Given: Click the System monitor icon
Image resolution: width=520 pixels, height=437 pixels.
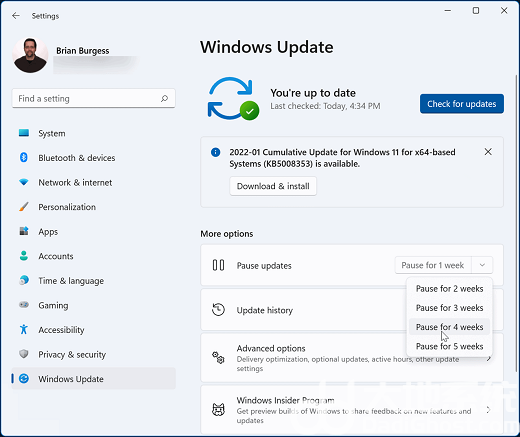Looking at the screenshot, I should [x=24, y=133].
